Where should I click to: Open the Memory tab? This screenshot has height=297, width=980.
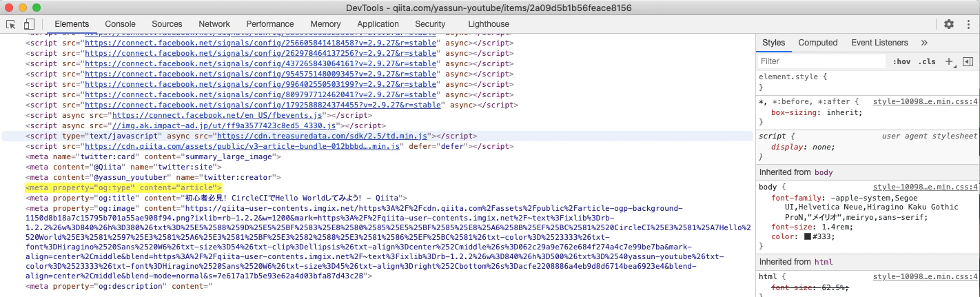(325, 24)
